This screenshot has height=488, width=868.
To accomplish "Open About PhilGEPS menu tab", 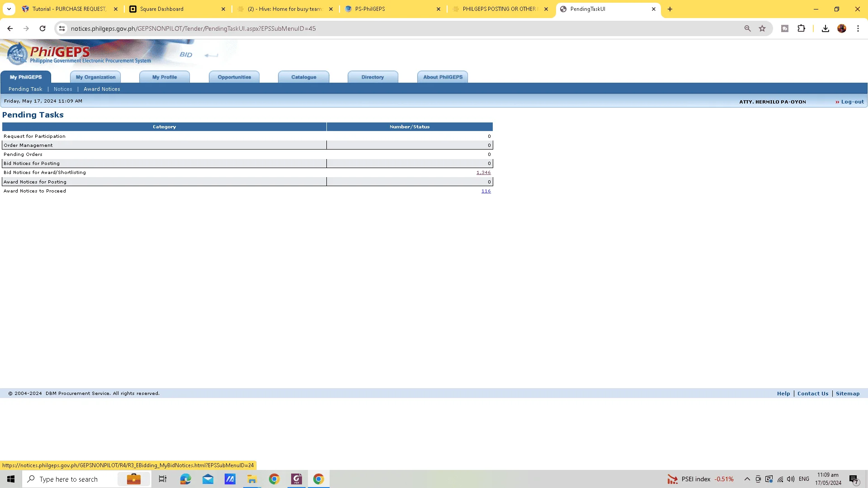I will (443, 77).
